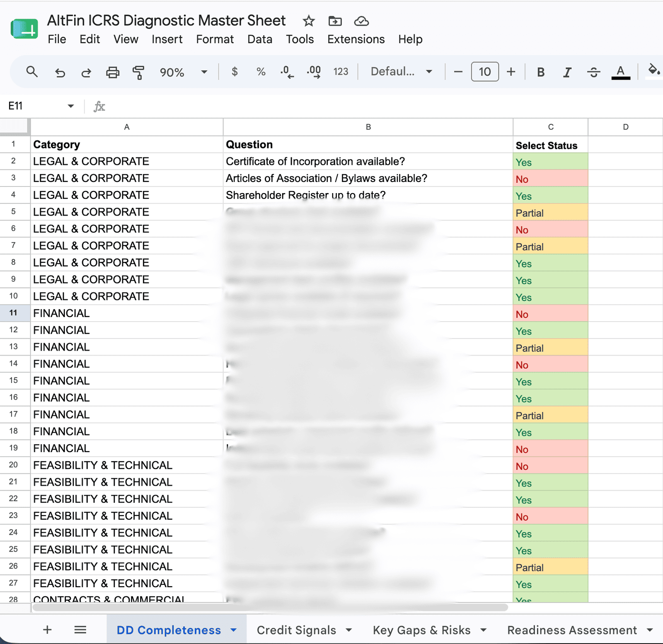Open Credit Signals tab options arrow
The image size is (663, 644).
click(x=349, y=630)
